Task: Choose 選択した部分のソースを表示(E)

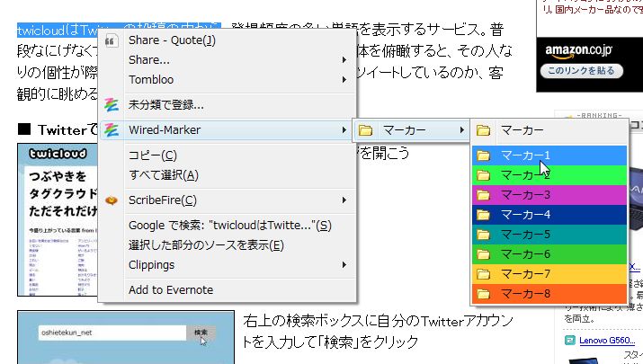Action: pos(228,245)
